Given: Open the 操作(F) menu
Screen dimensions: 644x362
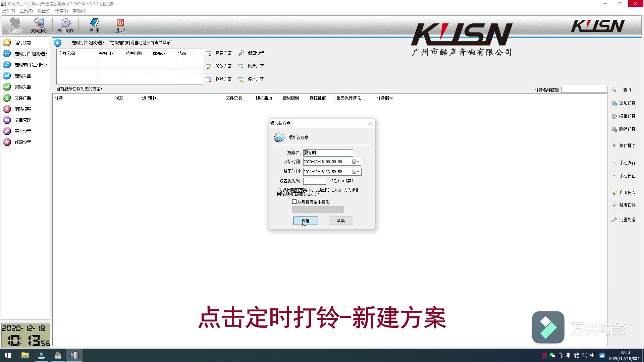Looking at the screenshot, I should (9, 11).
